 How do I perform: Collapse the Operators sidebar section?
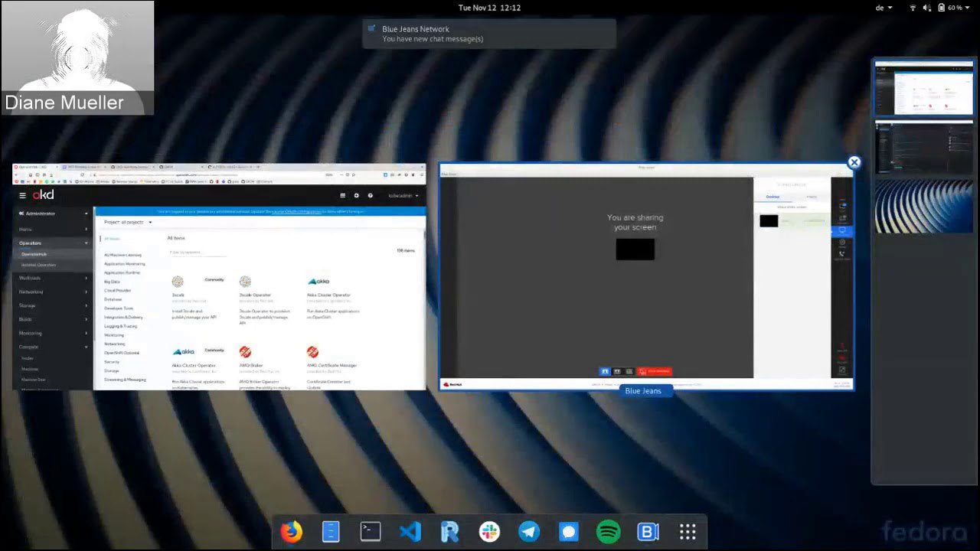54,243
